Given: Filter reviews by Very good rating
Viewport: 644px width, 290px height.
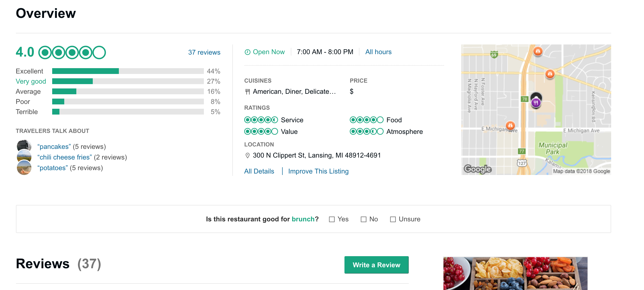Looking at the screenshot, I should pyautogui.click(x=31, y=82).
